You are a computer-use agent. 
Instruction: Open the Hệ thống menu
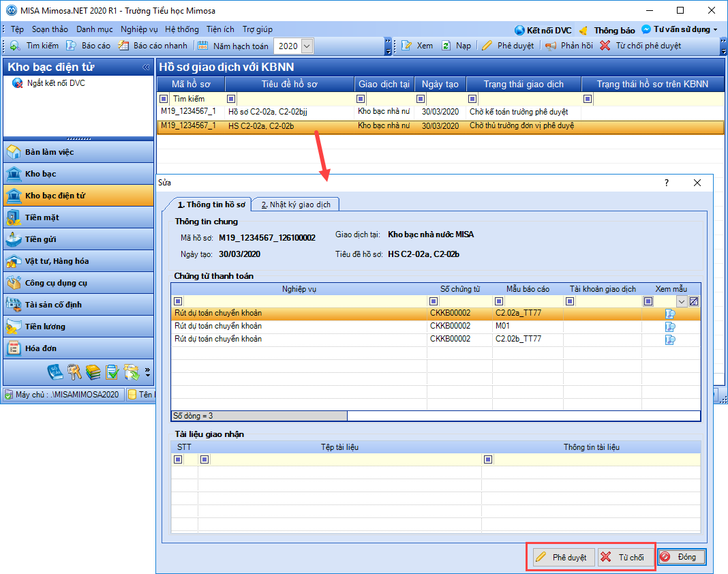(181, 29)
